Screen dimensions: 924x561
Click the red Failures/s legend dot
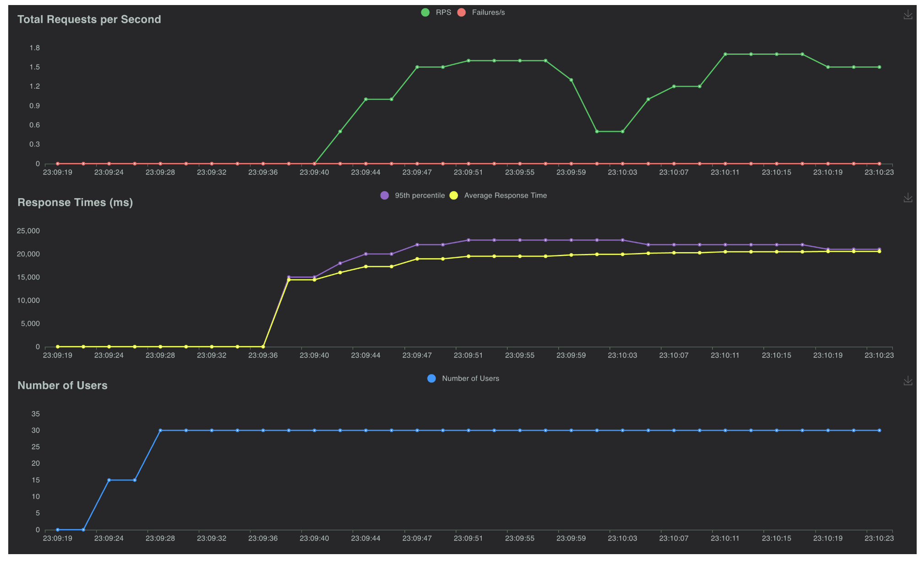point(462,12)
